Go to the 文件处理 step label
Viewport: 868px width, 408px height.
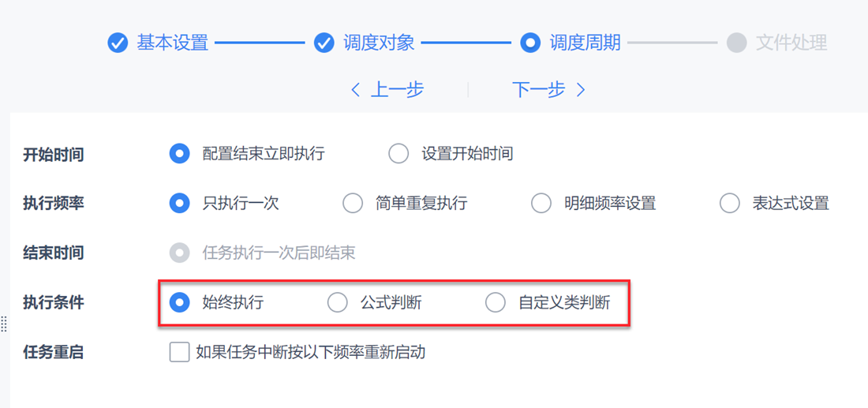791,43
